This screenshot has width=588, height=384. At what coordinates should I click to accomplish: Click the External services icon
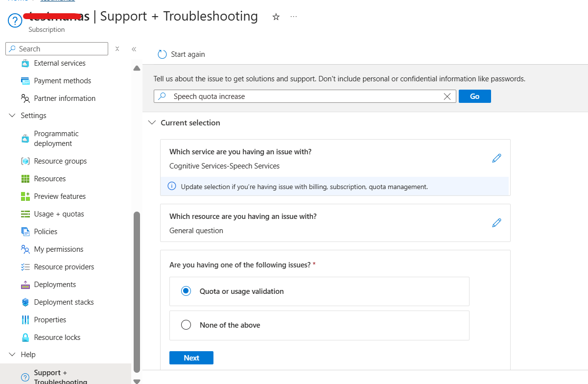pyautogui.click(x=25, y=63)
